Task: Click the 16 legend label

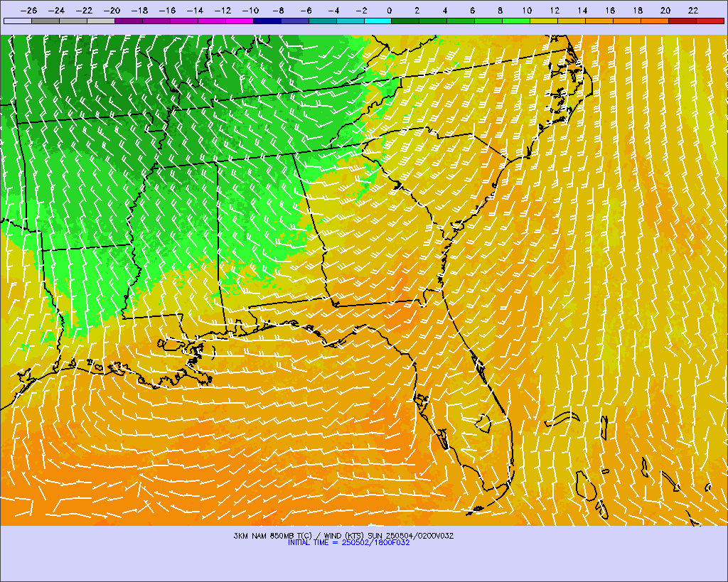Action: pyautogui.click(x=610, y=11)
